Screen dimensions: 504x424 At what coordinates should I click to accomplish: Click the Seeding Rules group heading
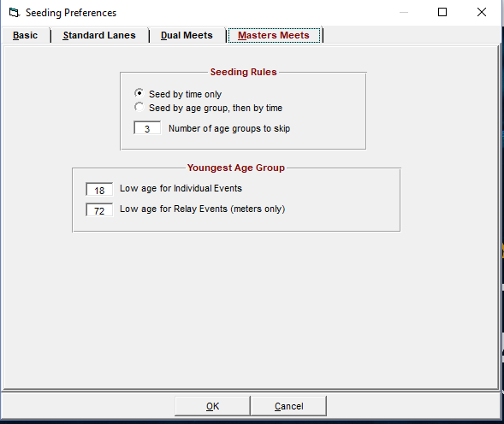pos(243,72)
